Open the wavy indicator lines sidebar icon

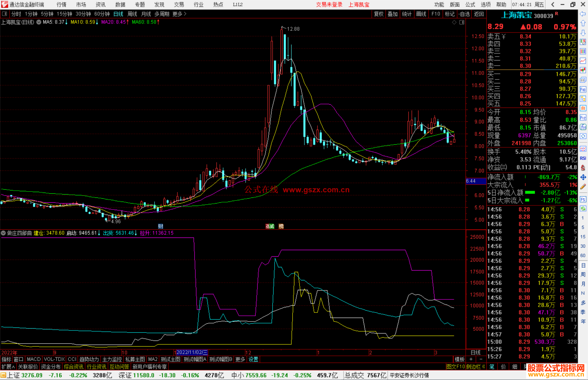(x=583, y=149)
